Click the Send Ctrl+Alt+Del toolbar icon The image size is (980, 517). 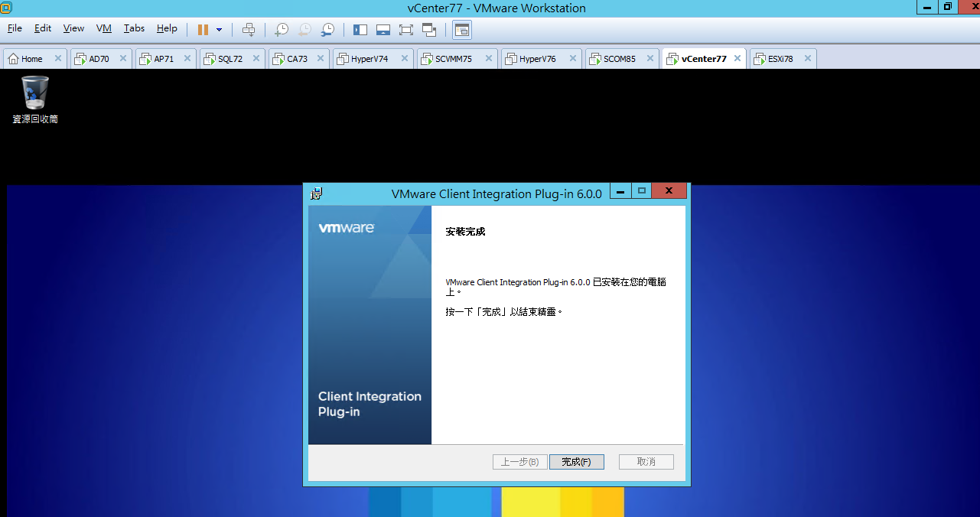[x=249, y=30]
